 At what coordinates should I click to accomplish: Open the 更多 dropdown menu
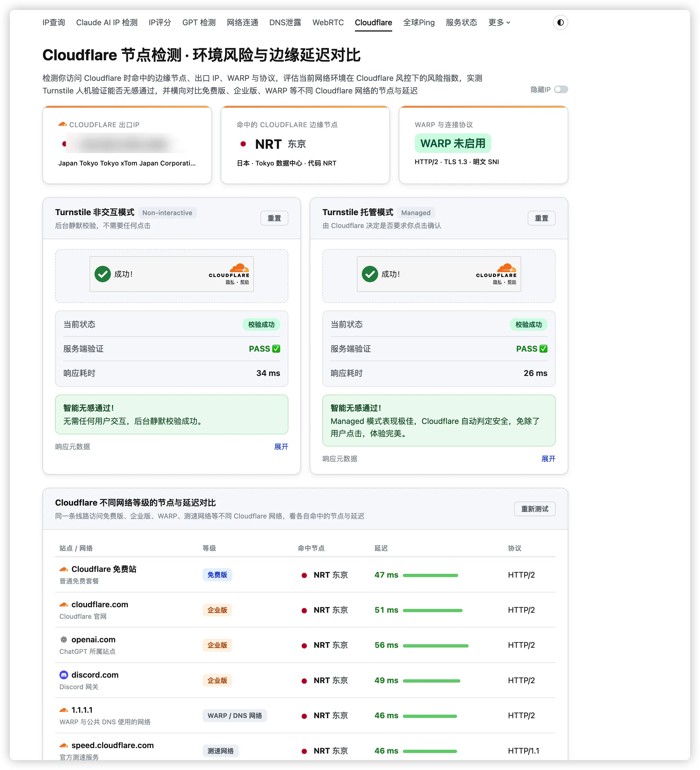coord(499,22)
